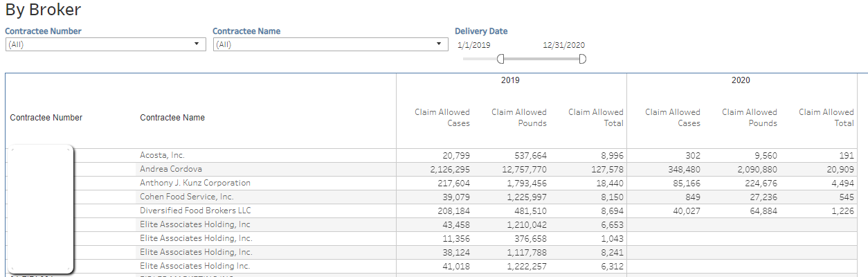Click the 208,184 cases value
This screenshot has height=277, width=868.
[x=454, y=211]
